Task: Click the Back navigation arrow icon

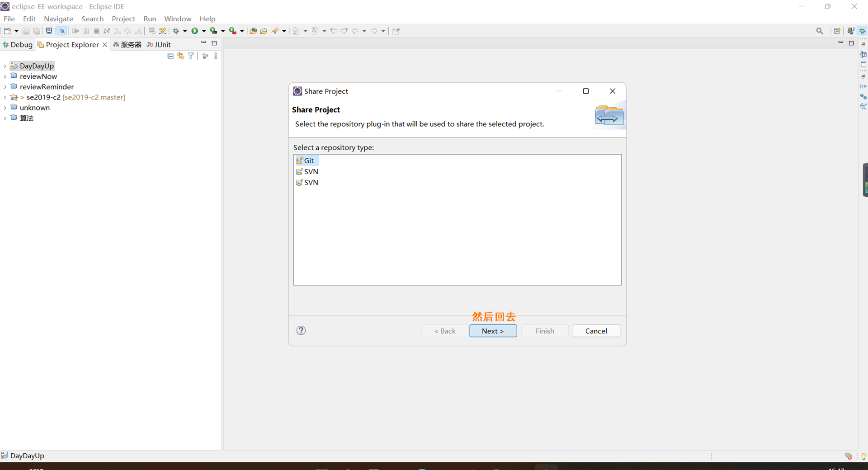Action: coord(355,31)
